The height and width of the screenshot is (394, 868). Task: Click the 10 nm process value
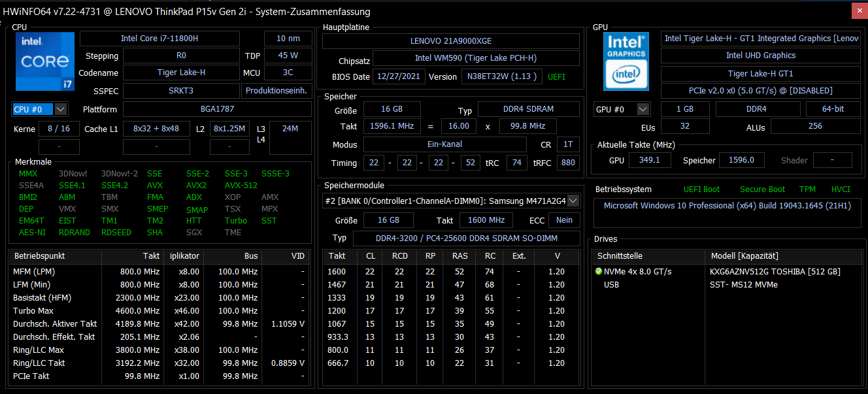288,39
